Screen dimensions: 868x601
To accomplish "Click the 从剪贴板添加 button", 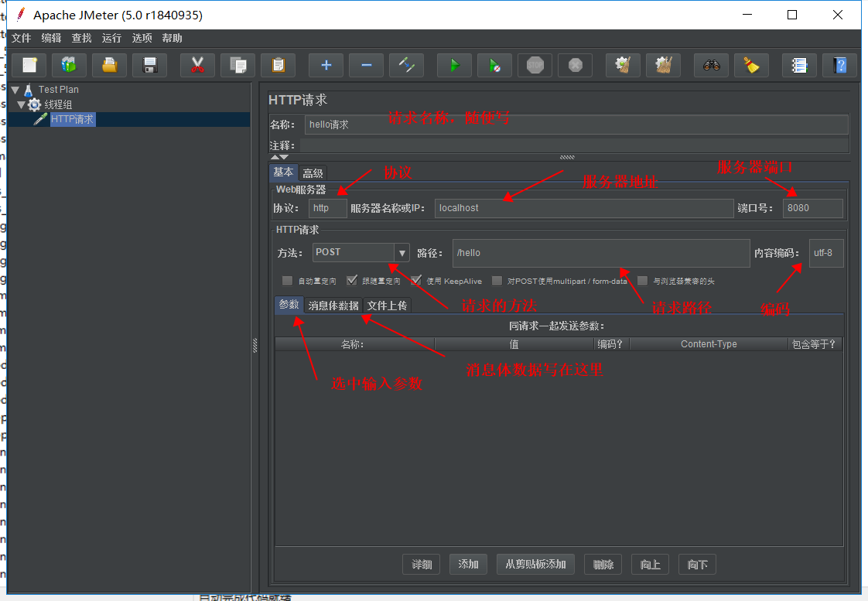I will click(535, 565).
